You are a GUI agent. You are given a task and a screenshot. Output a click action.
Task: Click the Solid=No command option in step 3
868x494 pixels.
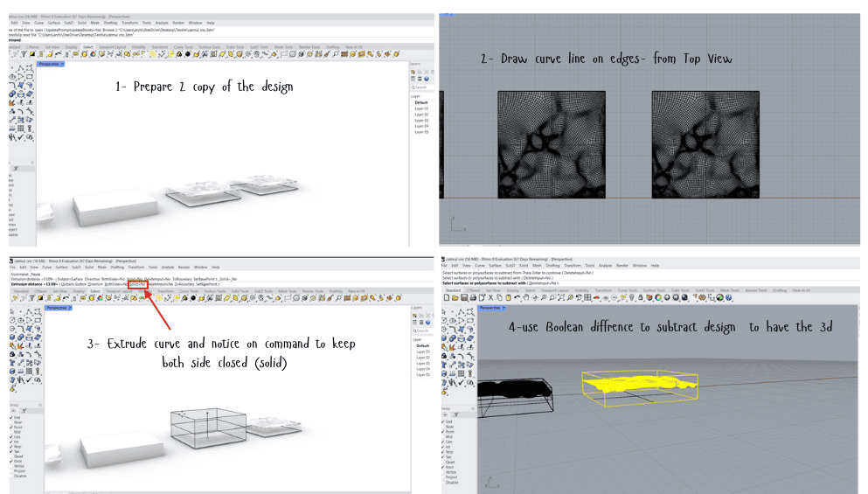(136, 284)
